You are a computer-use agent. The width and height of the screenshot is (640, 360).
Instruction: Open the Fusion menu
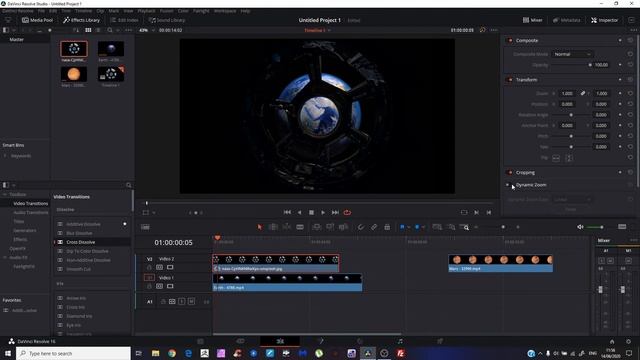[166, 11]
